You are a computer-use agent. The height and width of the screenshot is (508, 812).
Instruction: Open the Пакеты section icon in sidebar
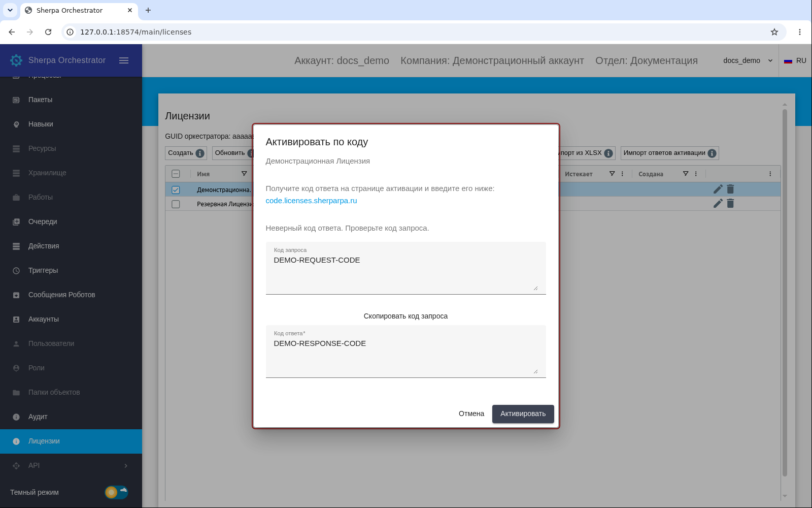[16, 100]
